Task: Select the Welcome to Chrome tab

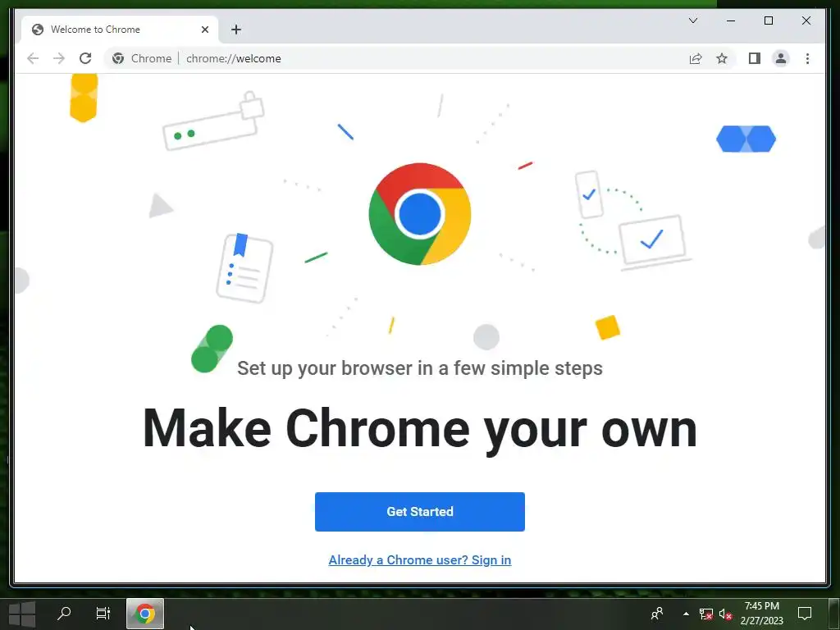Action: tap(120, 30)
